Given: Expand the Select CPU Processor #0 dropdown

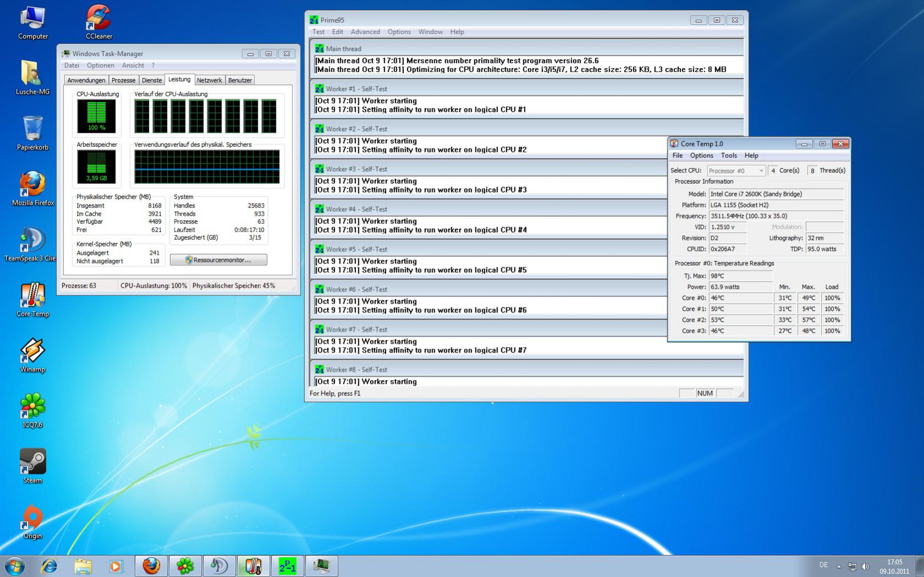Looking at the screenshot, I should pos(761,171).
